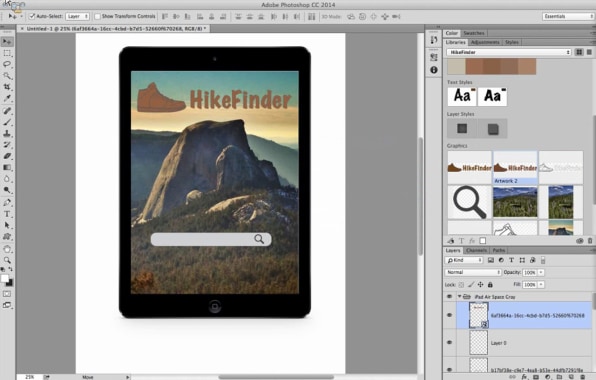
Task: Select the Lasso tool
Action: point(7,64)
